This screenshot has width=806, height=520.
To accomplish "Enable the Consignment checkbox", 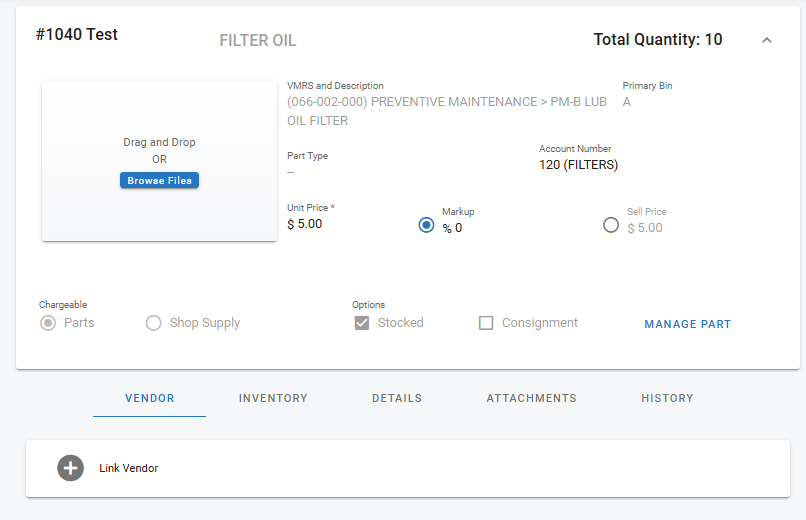I will point(486,323).
